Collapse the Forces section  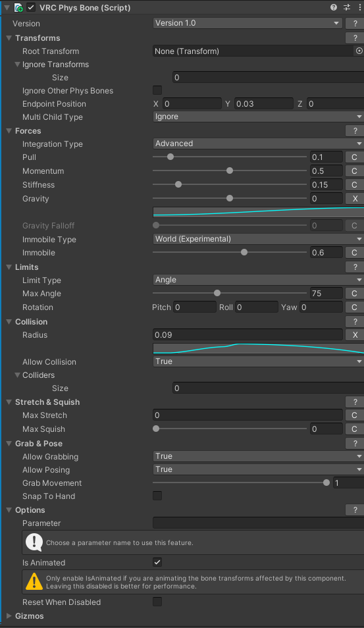(x=9, y=130)
